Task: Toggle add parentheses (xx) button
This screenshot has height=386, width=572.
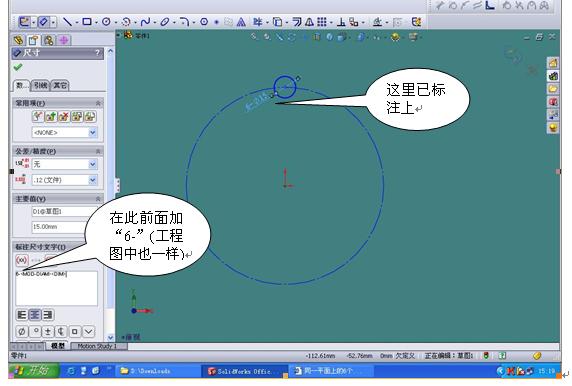Action: coord(22,260)
